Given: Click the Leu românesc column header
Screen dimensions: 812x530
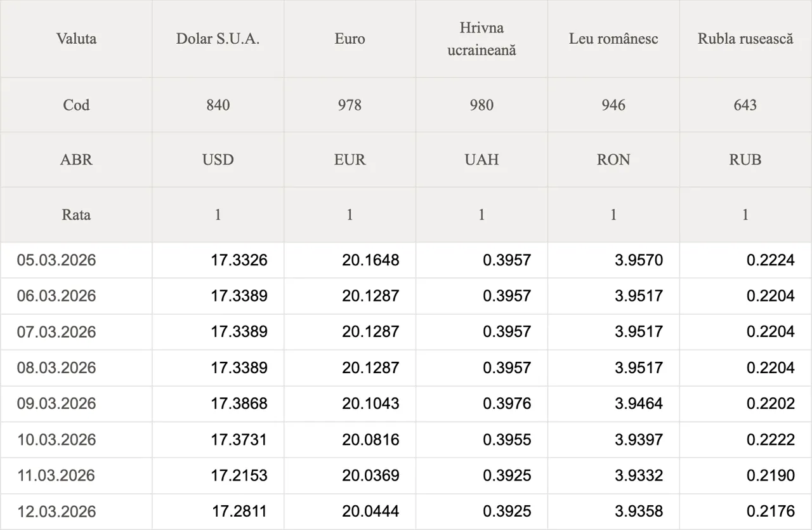Looking at the screenshot, I should 613,39.
